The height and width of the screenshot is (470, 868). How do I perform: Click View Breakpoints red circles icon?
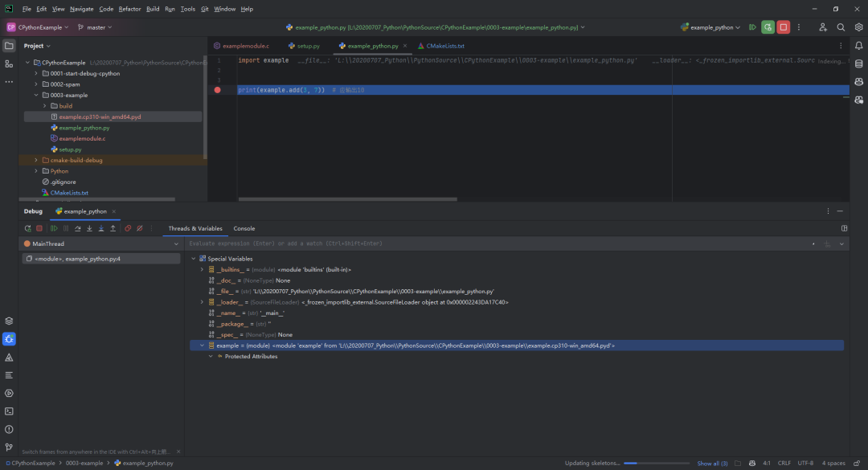pos(128,228)
